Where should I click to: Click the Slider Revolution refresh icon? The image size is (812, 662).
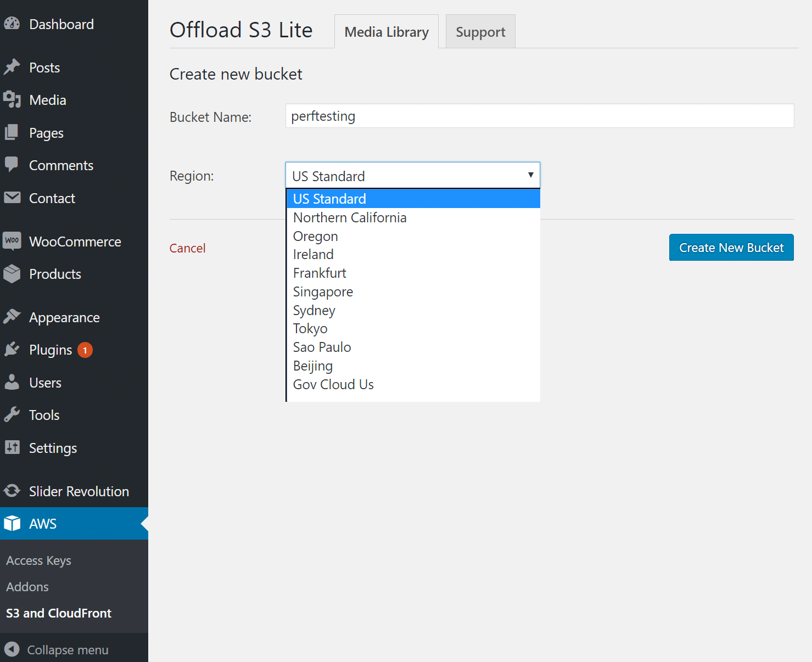(12, 491)
